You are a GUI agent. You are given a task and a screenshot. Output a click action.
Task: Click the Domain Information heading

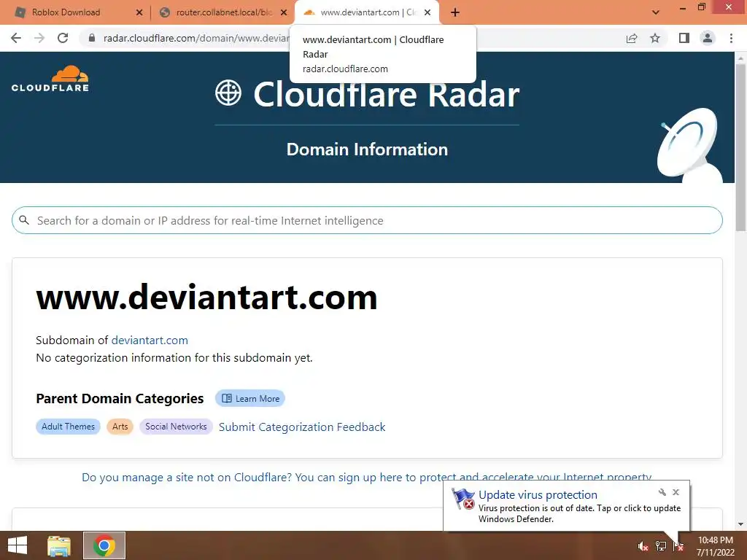[367, 149]
